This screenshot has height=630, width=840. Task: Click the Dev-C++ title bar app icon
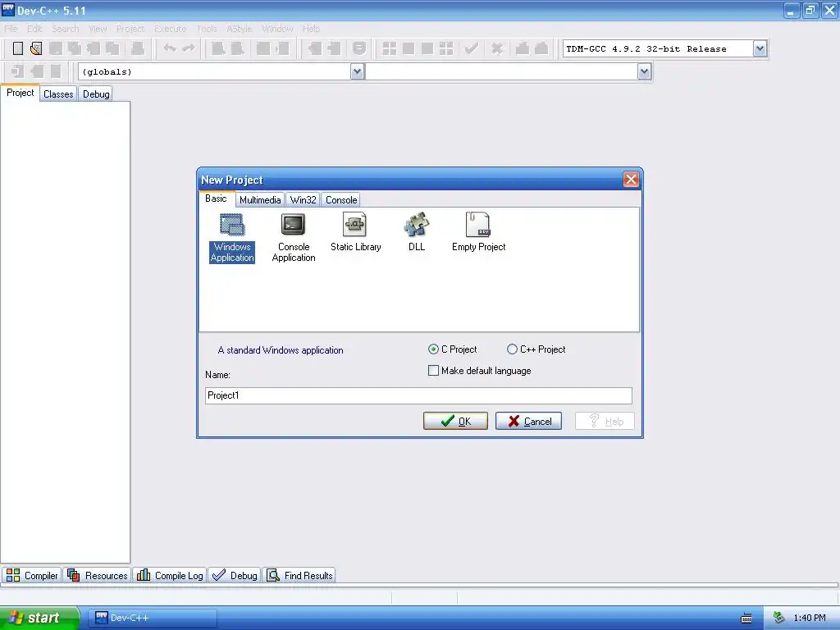[x=8, y=10]
